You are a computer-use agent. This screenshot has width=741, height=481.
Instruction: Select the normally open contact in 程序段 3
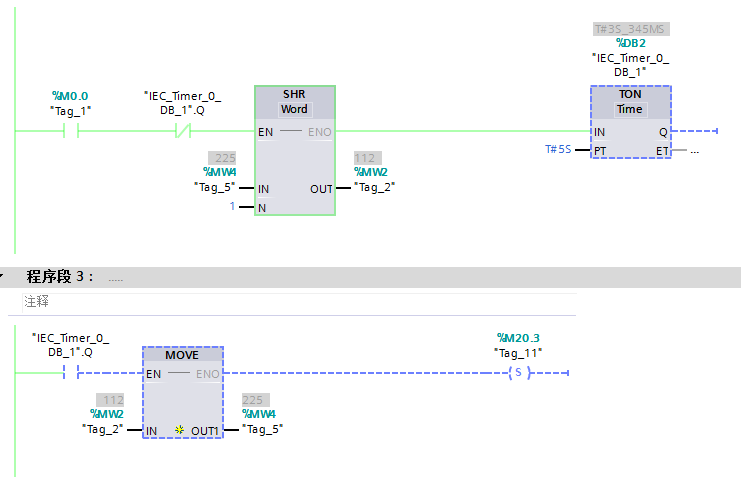[70, 373]
